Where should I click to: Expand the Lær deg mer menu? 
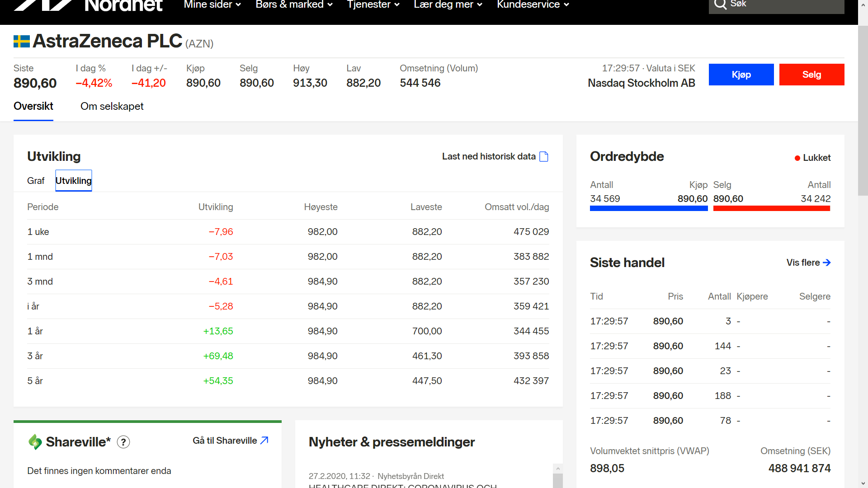[x=448, y=5]
